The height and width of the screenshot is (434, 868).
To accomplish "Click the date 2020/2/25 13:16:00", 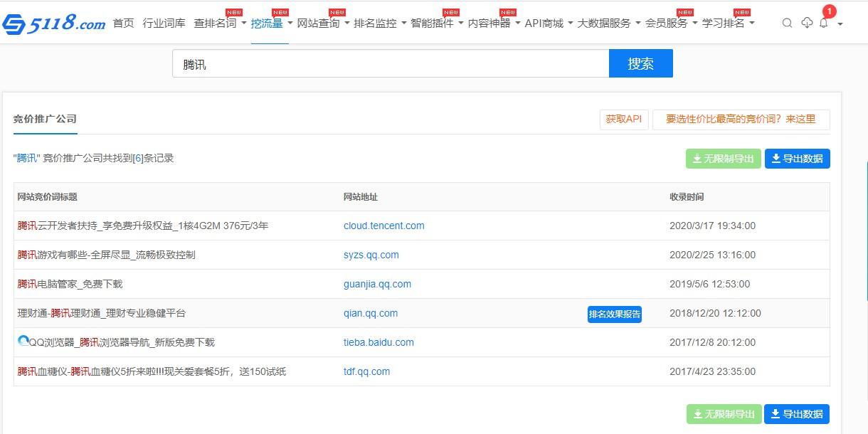I will pyautogui.click(x=713, y=255).
